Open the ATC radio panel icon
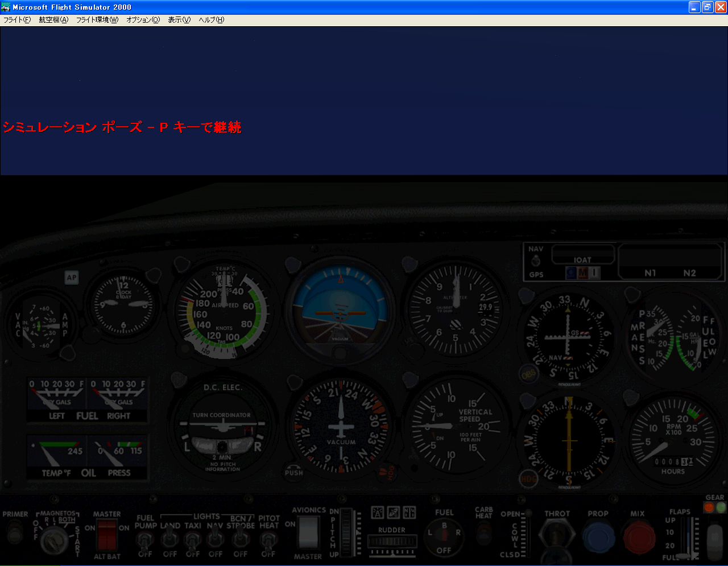This screenshot has height=566, width=728. click(x=378, y=513)
